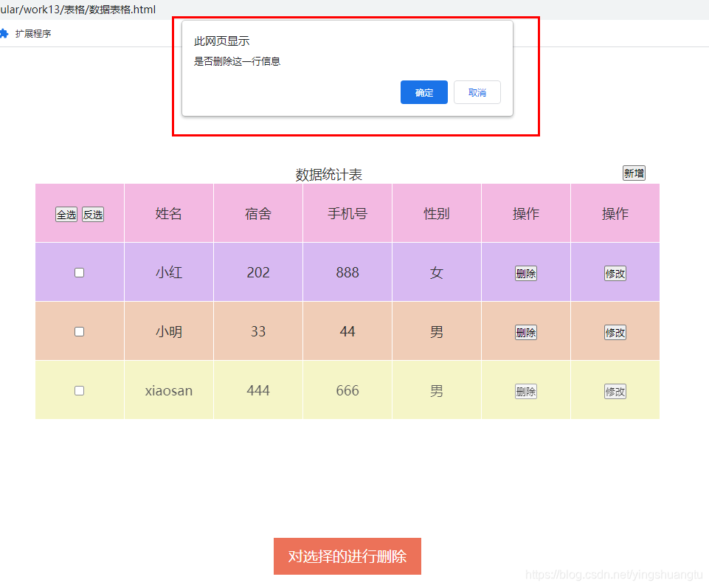Image resolution: width=709 pixels, height=588 pixels.
Task: Click the 手机号 column header
Action: click(347, 213)
